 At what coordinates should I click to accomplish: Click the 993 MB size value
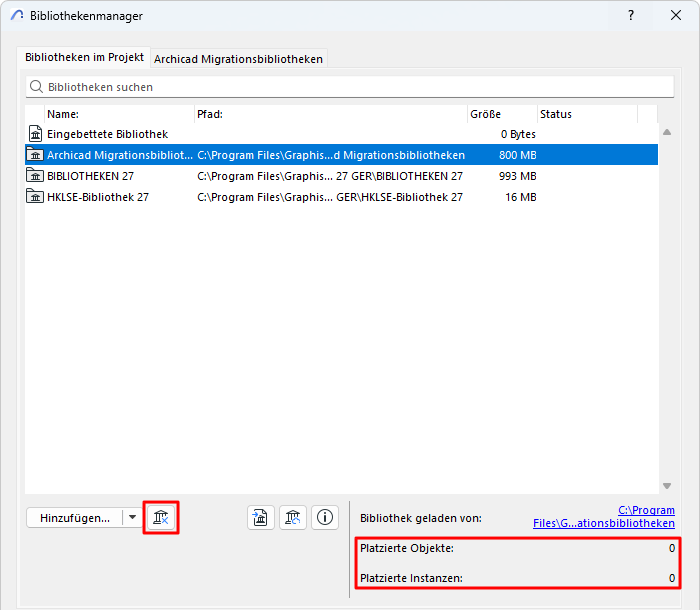tap(517, 176)
